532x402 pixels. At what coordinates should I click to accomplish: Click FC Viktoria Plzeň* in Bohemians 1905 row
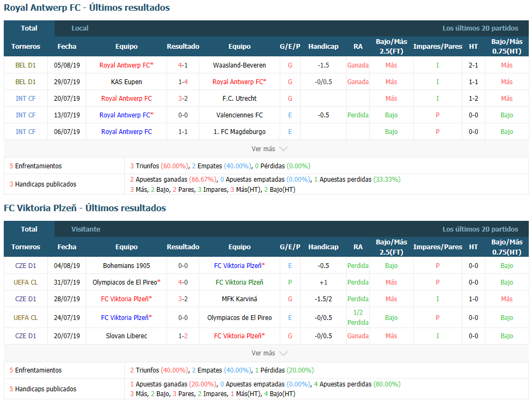pos(239,266)
